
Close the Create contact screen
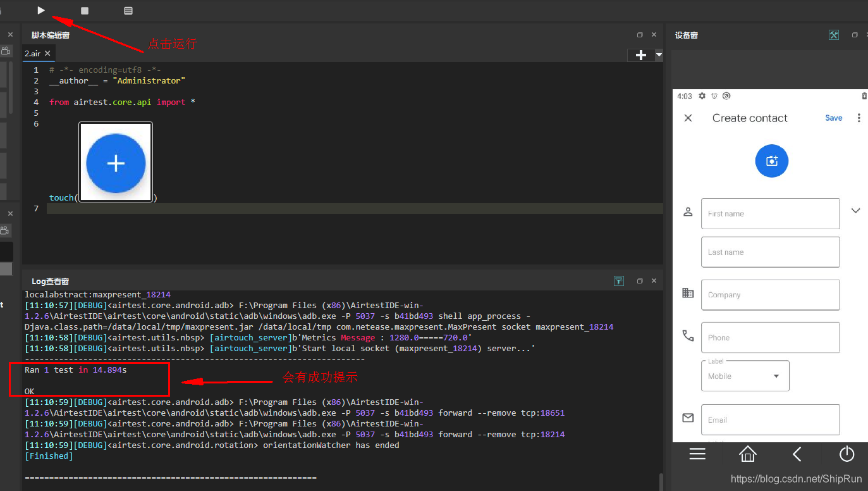[688, 118]
